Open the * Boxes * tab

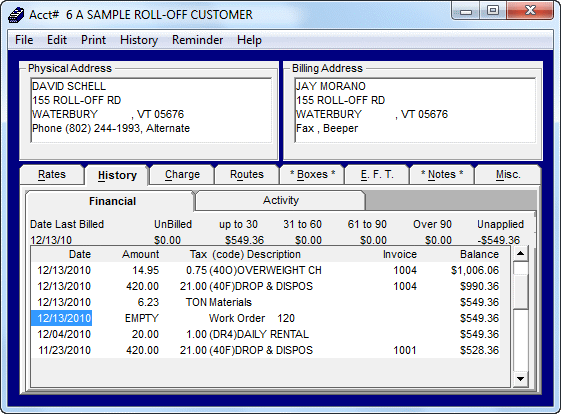click(312, 175)
